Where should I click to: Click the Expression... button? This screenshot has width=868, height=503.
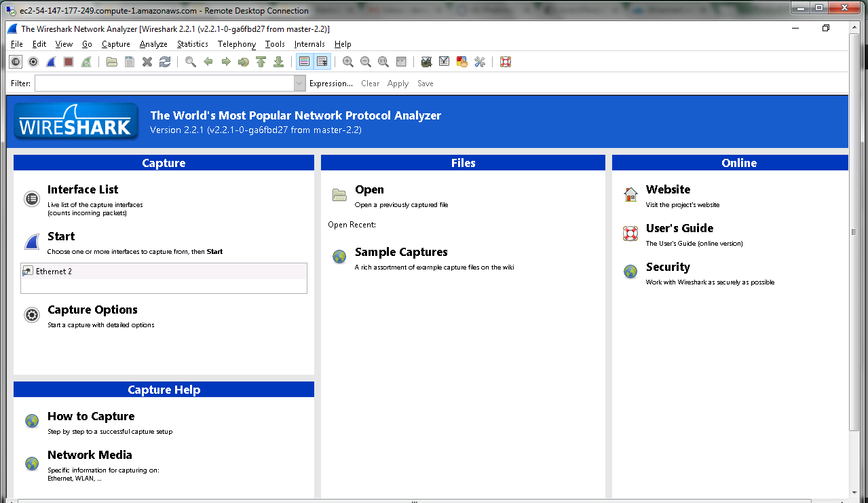(331, 83)
